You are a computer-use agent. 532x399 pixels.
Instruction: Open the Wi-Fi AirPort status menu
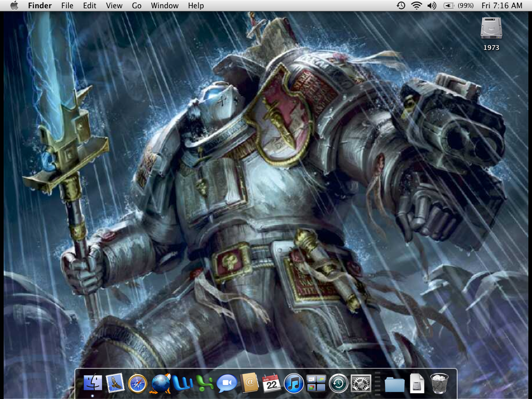(x=416, y=5)
